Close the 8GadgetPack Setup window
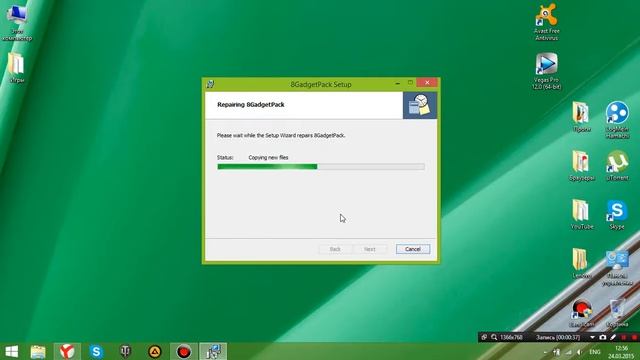This screenshot has width=640, height=360. coord(427,83)
